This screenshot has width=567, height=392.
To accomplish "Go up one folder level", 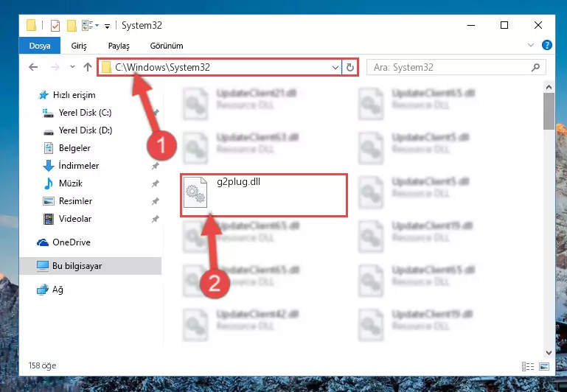I will click(88, 67).
